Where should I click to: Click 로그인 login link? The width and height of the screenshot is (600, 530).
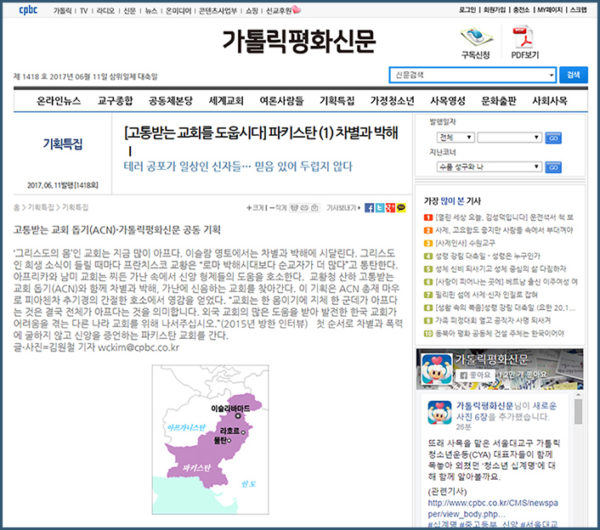pos(467,10)
